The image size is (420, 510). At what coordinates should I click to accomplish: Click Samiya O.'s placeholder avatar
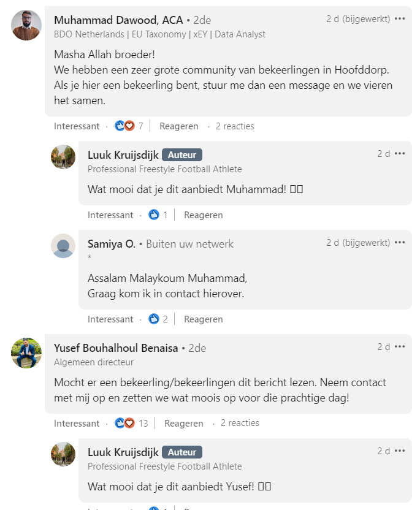pyautogui.click(x=63, y=246)
